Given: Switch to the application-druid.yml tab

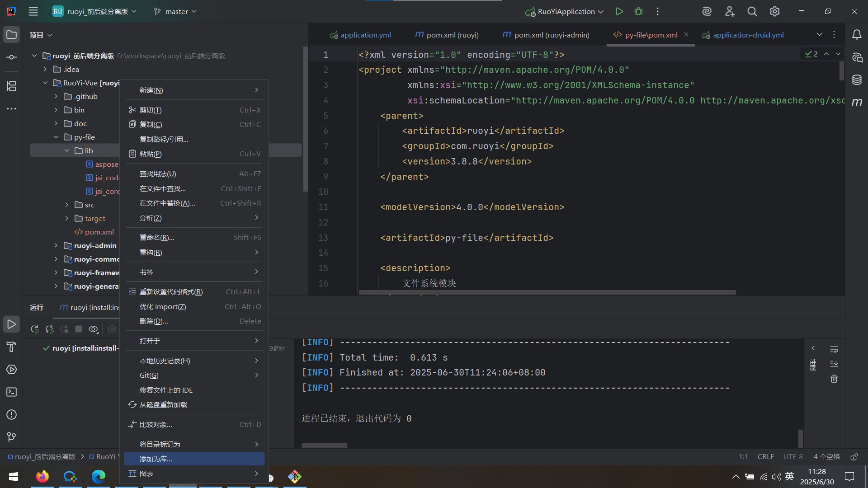Looking at the screenshot, I should [748, 35].
